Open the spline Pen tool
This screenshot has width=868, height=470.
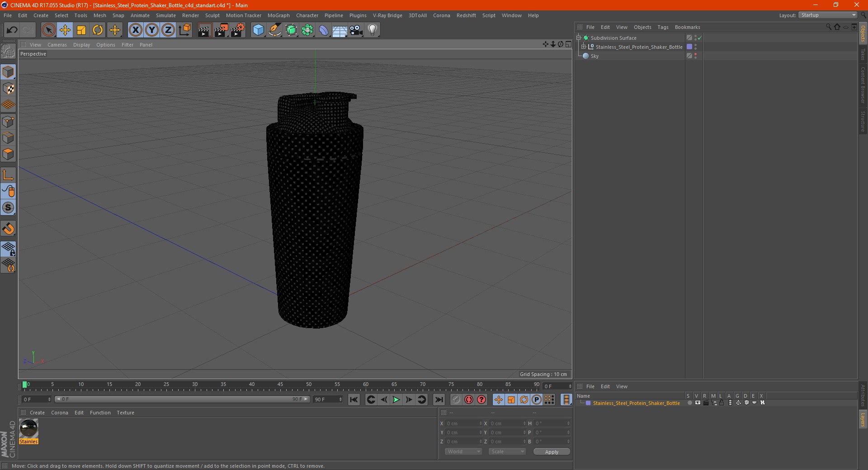[274, 30]
